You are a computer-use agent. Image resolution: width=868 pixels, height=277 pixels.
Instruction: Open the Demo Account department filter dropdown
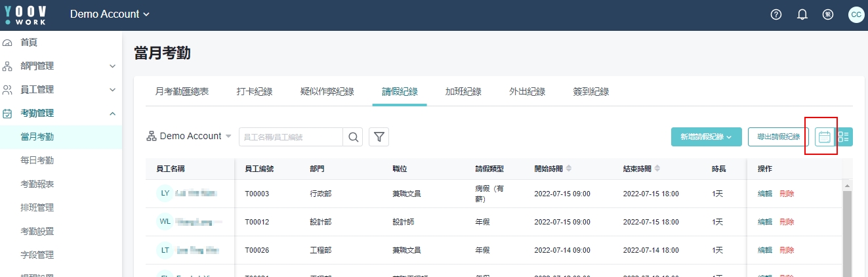(189, 136)
